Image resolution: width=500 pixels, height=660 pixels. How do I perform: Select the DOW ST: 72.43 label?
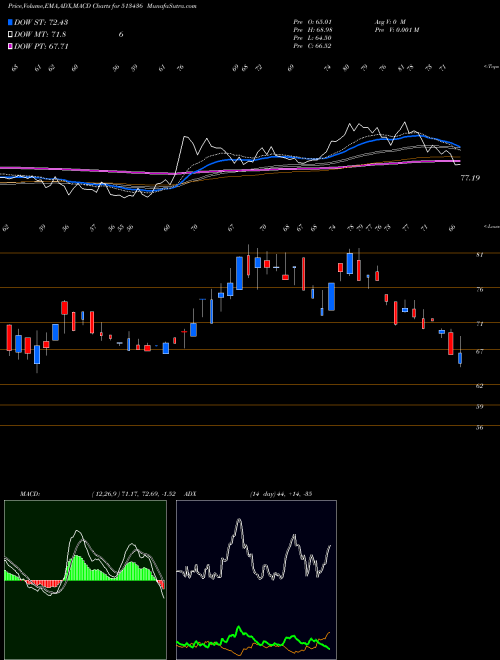click(x=41, y=22)
